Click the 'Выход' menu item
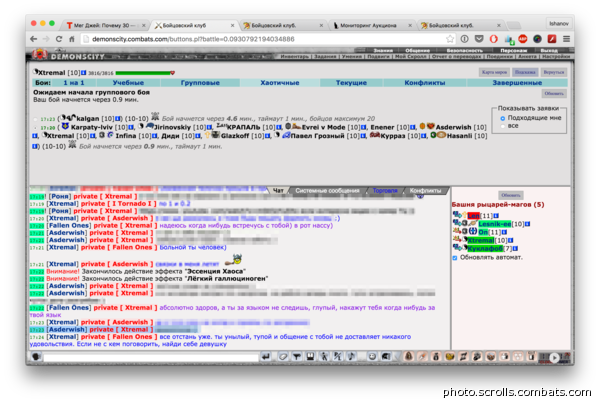 549,50
